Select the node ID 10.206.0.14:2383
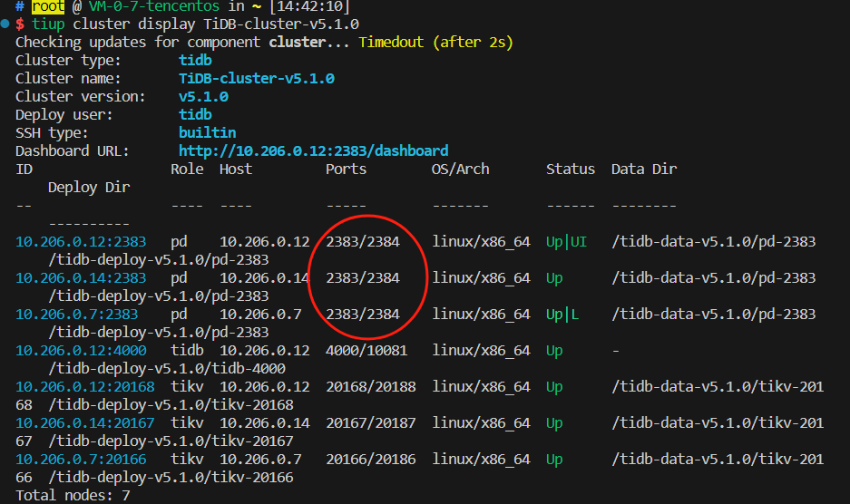This screenshot has width=850, height=504. pos(81,278)
